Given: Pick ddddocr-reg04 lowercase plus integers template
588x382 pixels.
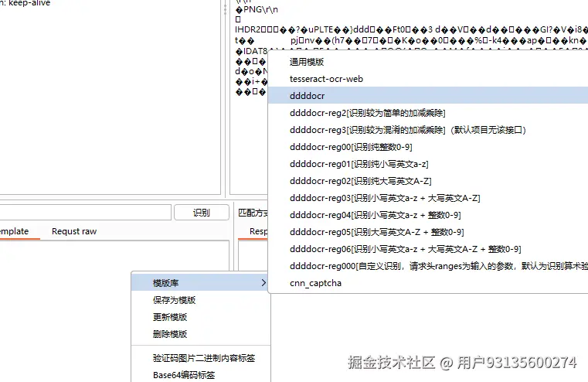Looking at the screenshot, I should pyautogui.click(x=428, y=215).
